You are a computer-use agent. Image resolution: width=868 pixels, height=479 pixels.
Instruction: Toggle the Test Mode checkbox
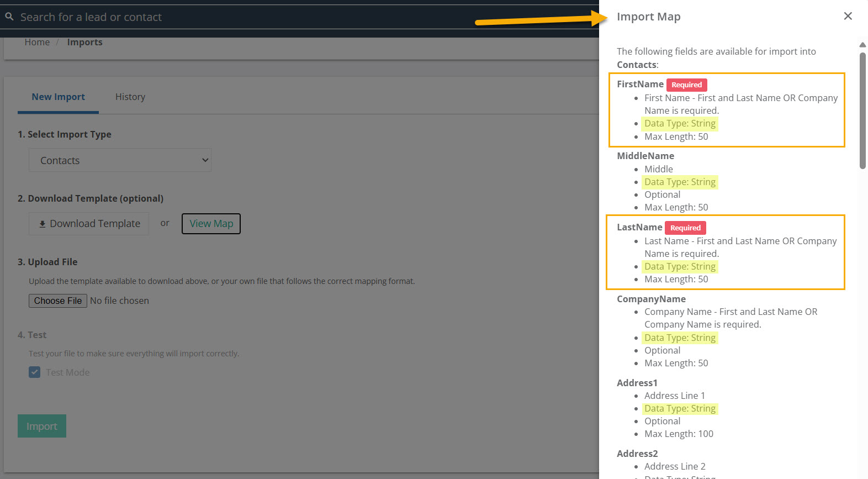click(35, 372)
